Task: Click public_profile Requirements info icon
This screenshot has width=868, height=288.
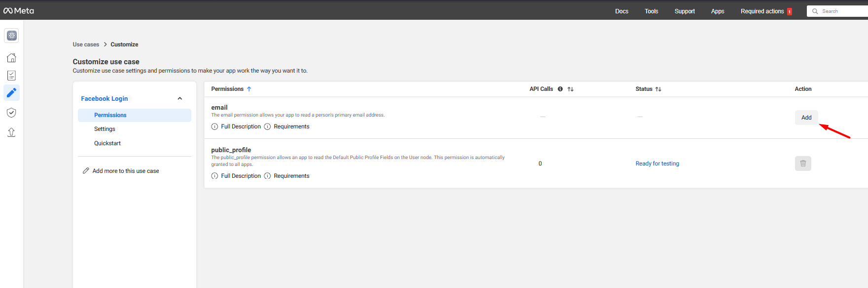Action: click(267, 176)
